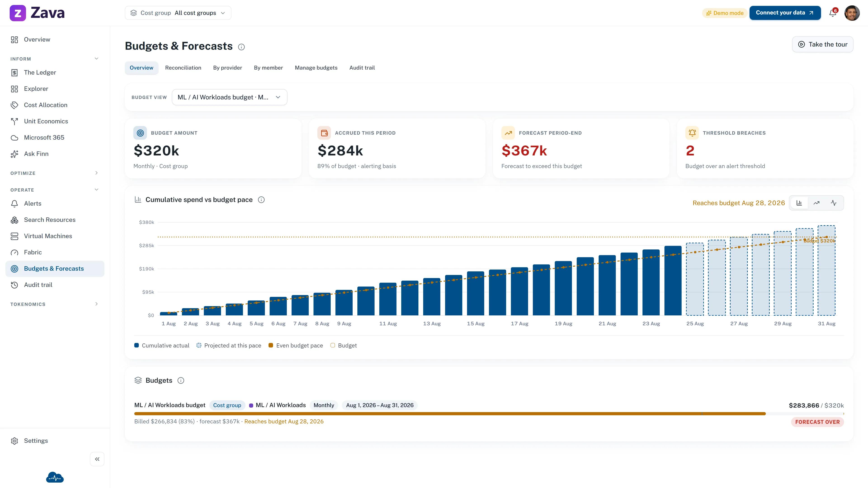Click the Demo mode badge

tap(725, 13)
